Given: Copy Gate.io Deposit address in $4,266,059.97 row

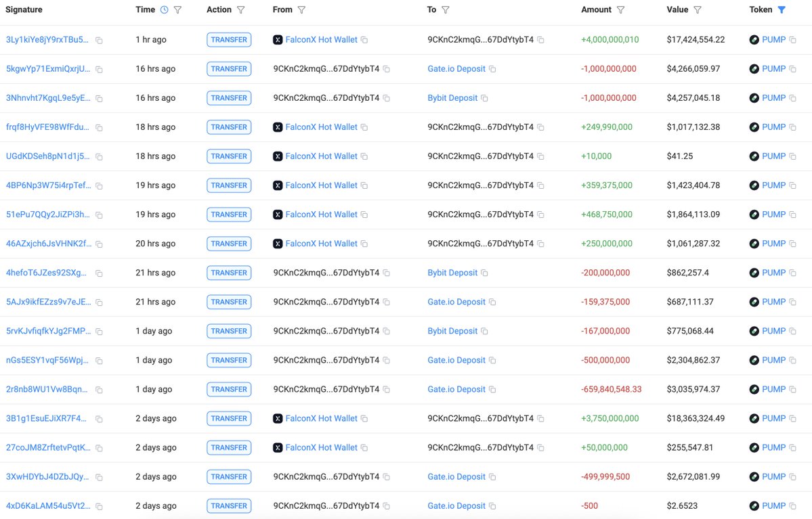Looking at the screenshot, I should (492, 69).
